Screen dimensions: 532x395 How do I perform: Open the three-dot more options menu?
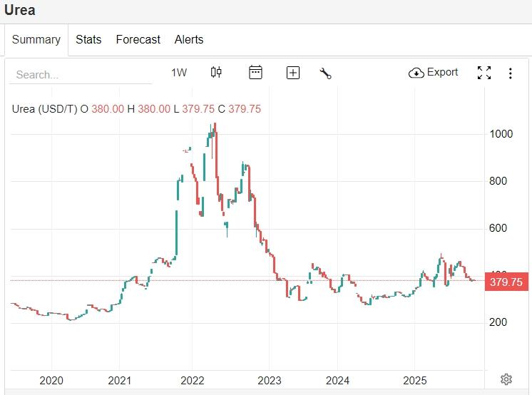click(511, 73)
